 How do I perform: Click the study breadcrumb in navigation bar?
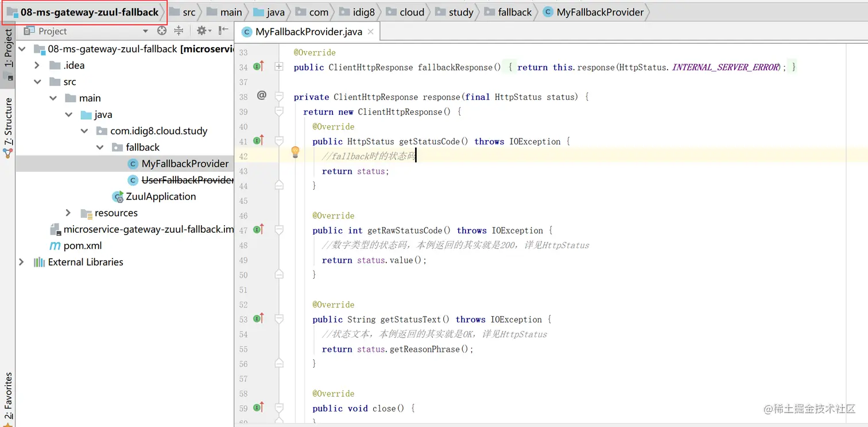(x=454, y=12)
